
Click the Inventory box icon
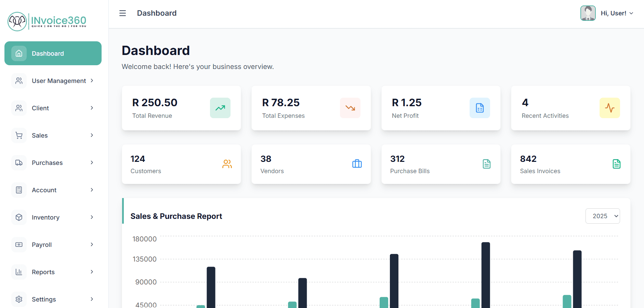pyautogui.click(x=19, y=217)
